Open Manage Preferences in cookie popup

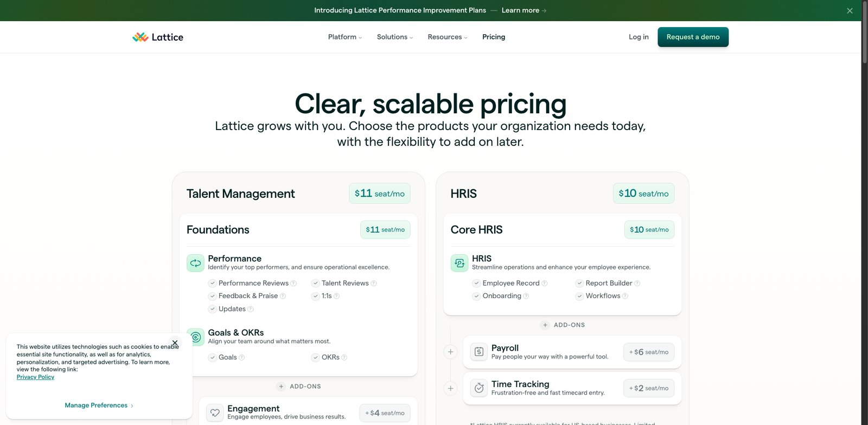point(99,405)
